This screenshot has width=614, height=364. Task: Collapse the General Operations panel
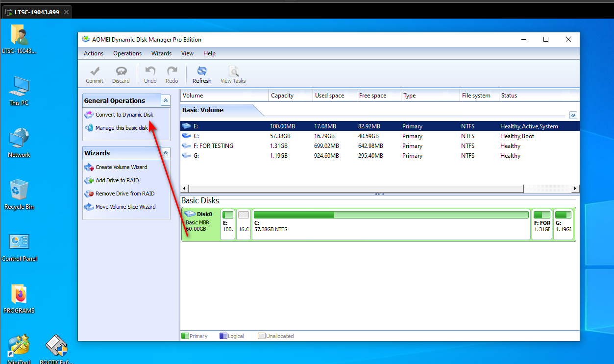click(166, 100)
